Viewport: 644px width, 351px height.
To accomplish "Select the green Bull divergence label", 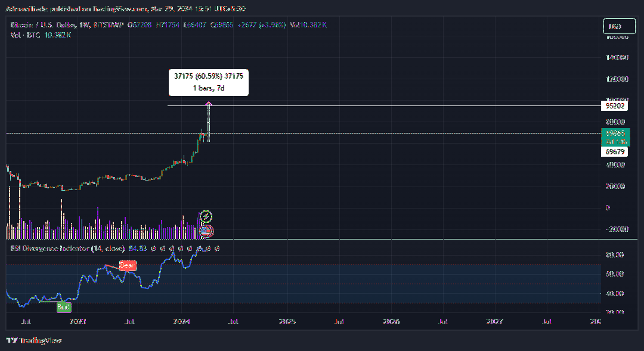I will click(x=64, y=307).
